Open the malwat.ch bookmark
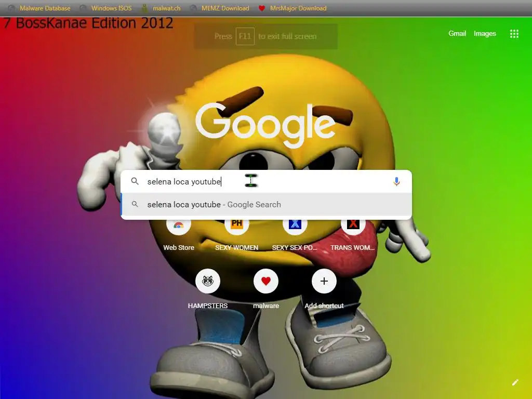The height and width of the screenshot is (399, 532). (x=166, y=8)
